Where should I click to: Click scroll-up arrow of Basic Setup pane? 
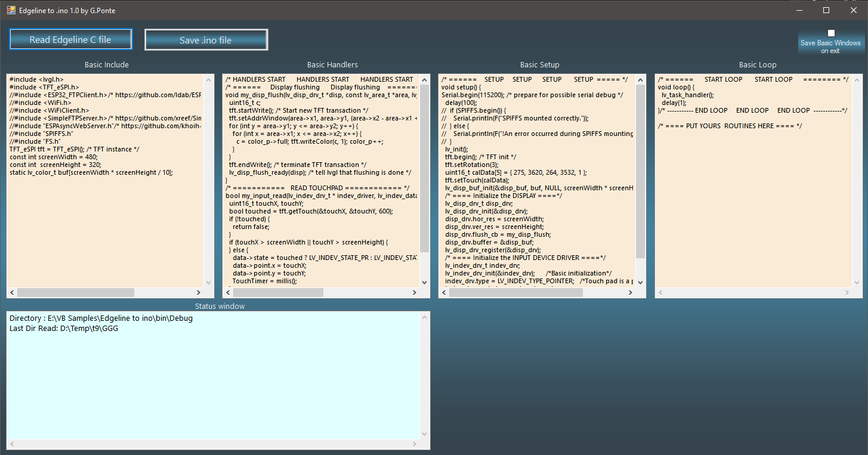(x=640, y=79)
